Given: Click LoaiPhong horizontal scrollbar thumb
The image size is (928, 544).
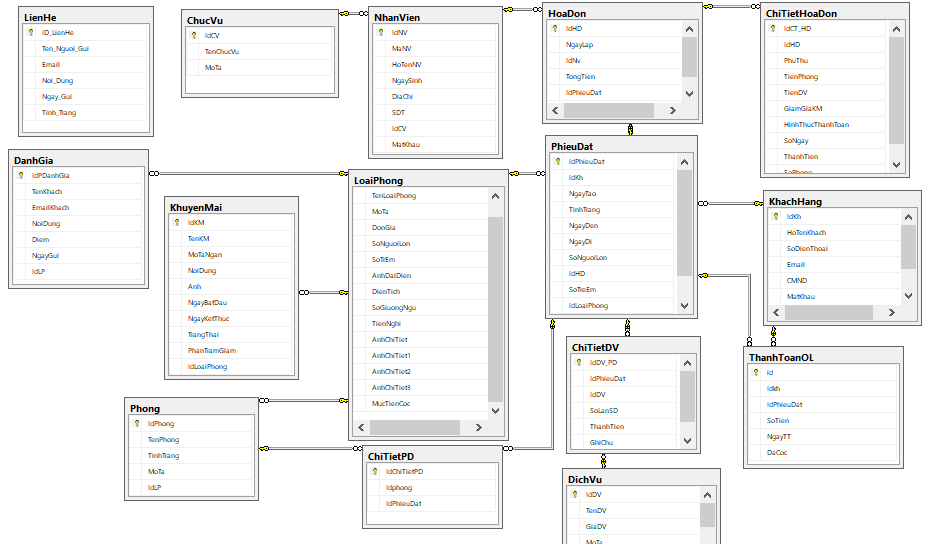Looking at the screenshot, I should tap(415, 427).
